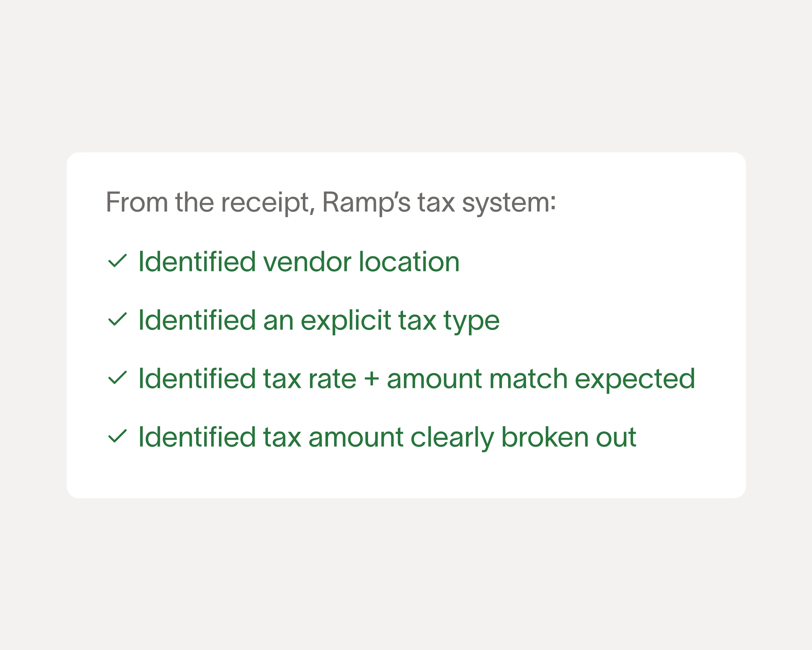Viewport: 812px width, 650px height.
Task: Click the "Identified tax rate + amount match expected" line
Action: coord(416,379)
